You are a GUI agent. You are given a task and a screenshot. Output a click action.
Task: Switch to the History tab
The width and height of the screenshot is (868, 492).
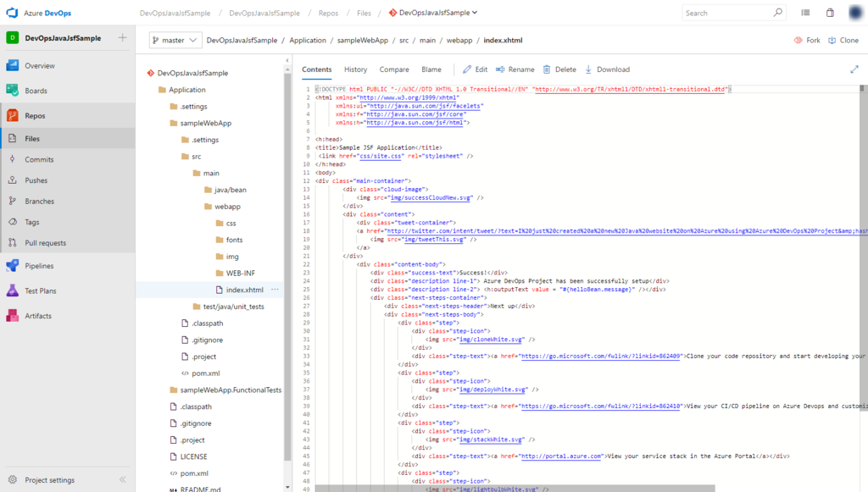coord(355,69)
